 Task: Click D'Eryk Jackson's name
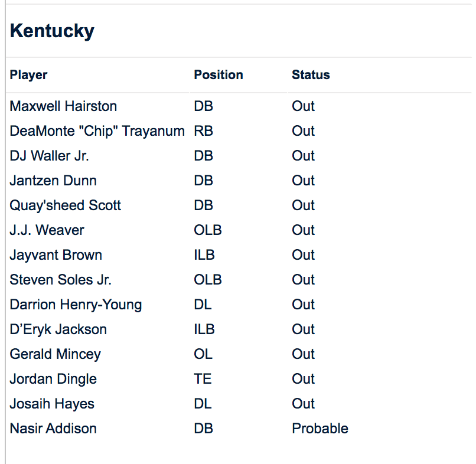pos(58,329)
